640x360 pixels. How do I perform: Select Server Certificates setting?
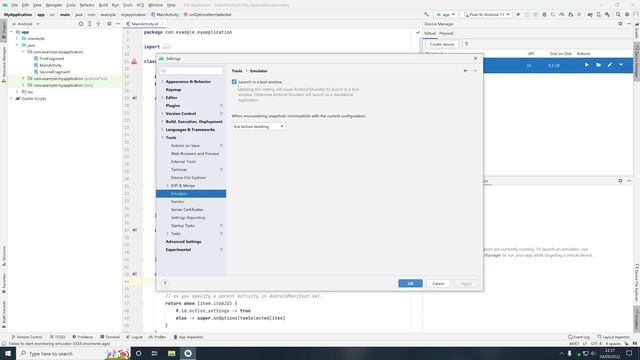[187, 209]
